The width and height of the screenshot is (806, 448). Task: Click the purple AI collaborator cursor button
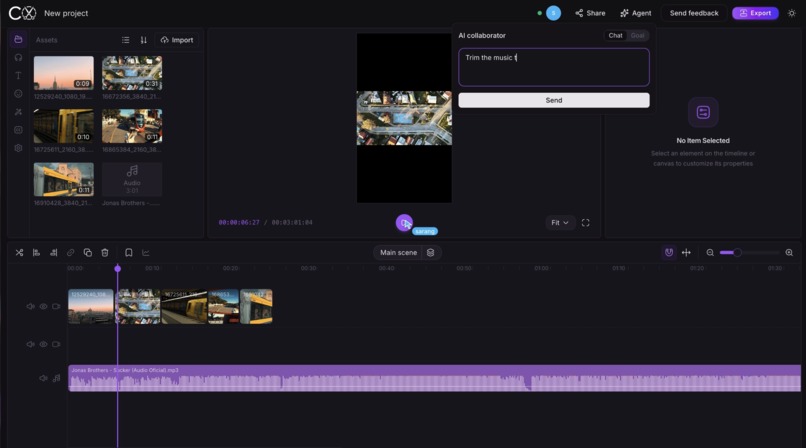[x=404, y=223]
